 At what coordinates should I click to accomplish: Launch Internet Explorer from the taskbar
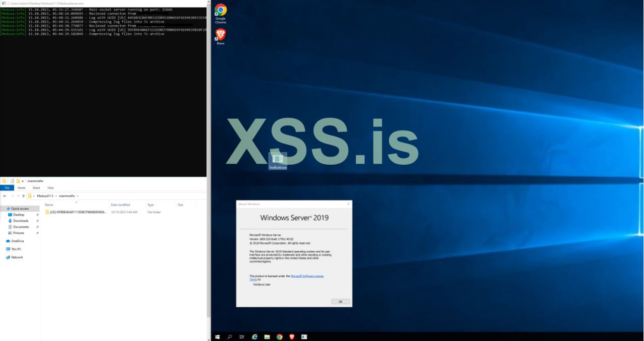click(255, 336)
